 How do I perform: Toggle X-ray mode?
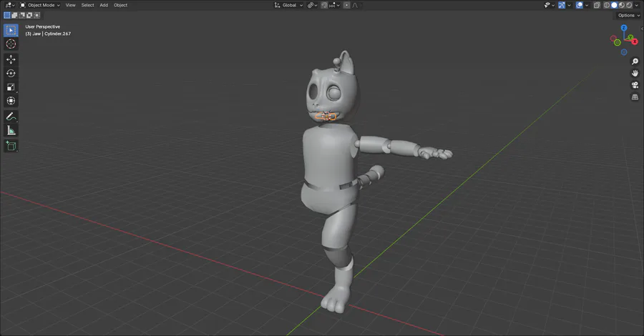tap(597, 5)
